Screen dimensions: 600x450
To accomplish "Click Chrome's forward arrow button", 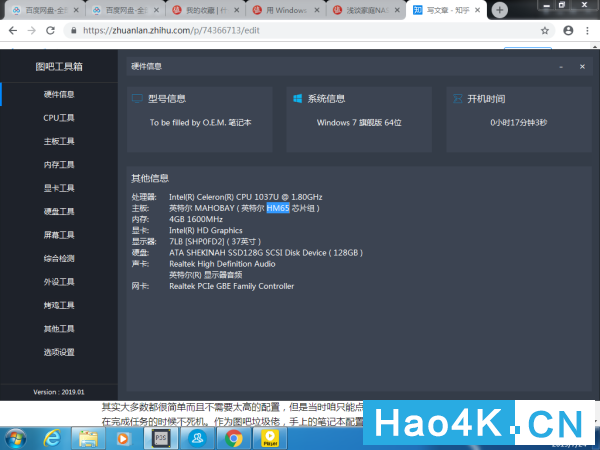I will click(32, 31).
